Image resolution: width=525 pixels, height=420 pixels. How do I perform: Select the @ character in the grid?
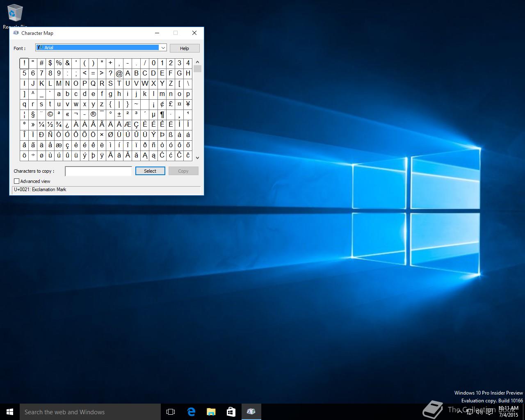(x=119, y=73)
